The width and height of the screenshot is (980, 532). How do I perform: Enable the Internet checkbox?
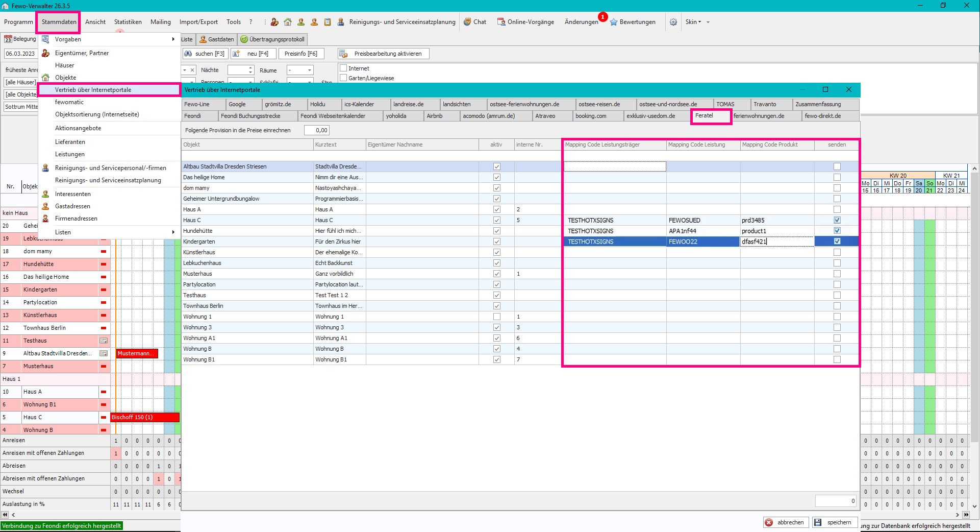tap(343, 68)
